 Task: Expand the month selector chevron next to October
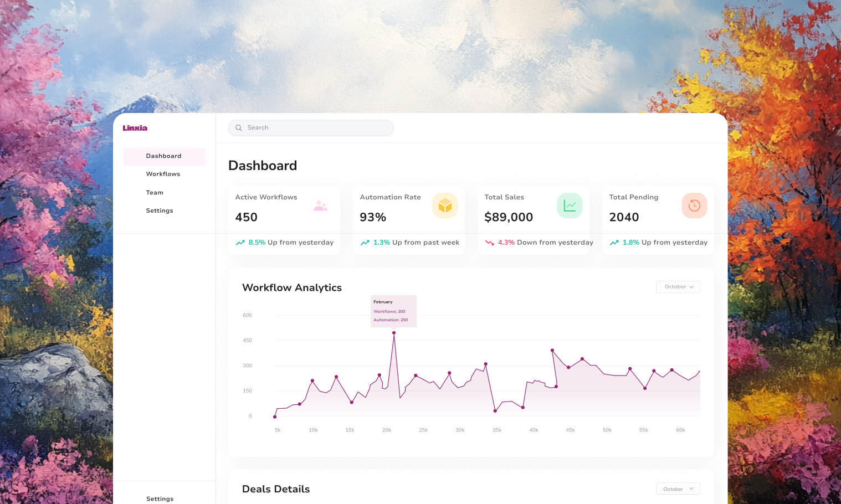(691, 286)
